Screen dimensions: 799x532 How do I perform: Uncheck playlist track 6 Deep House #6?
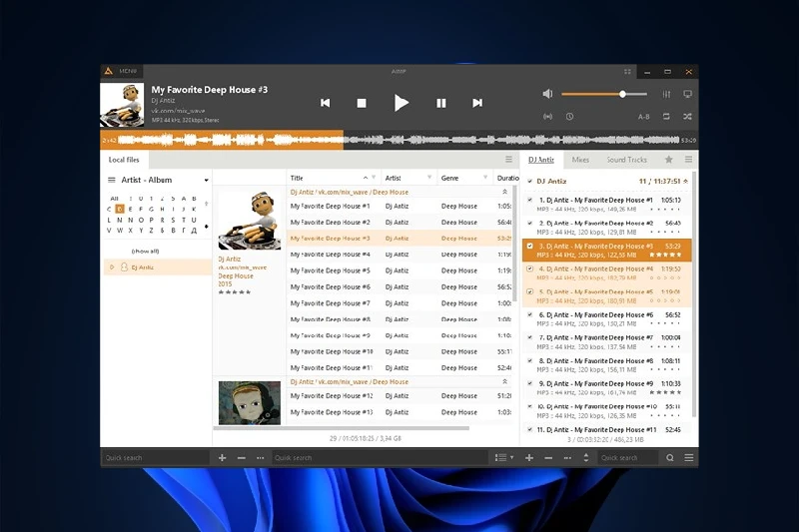[x=530, y=314]
